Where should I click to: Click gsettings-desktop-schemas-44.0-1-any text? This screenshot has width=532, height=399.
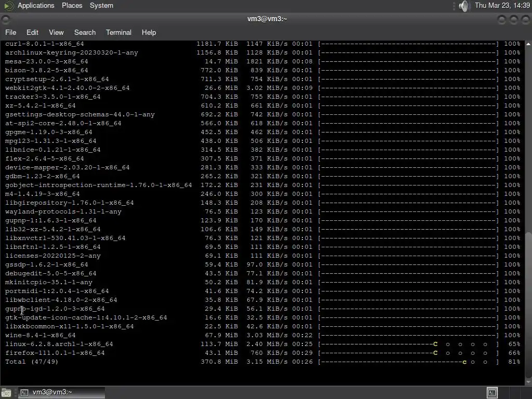tap(79, 114)
